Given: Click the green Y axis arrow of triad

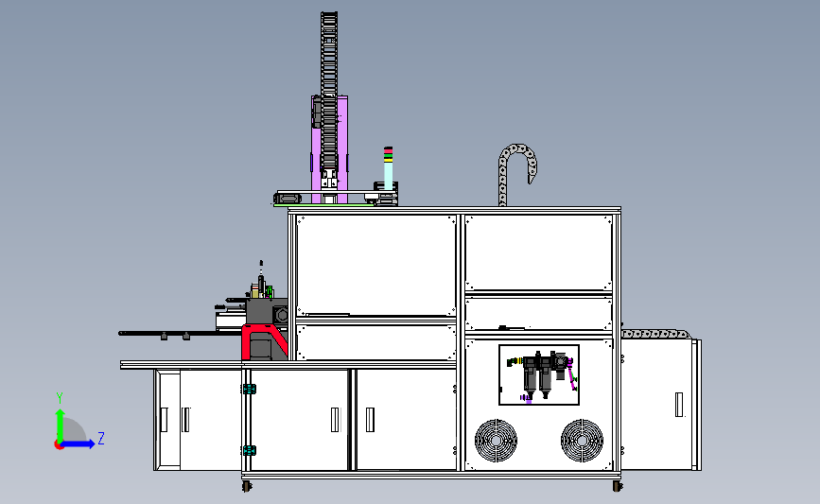Looking at the screenshot, I should [x=61, y=425].
